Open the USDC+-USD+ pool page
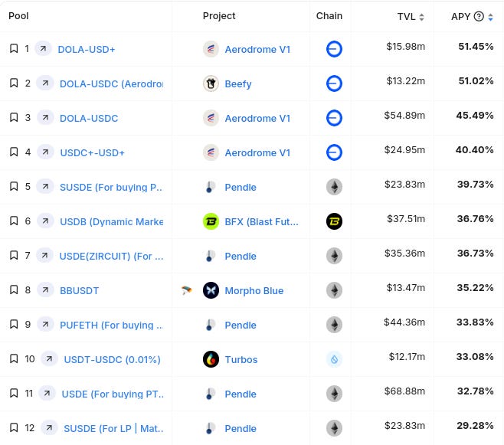Screen dimensions: 504x445 pyautogui.click(x=92, y=153)
